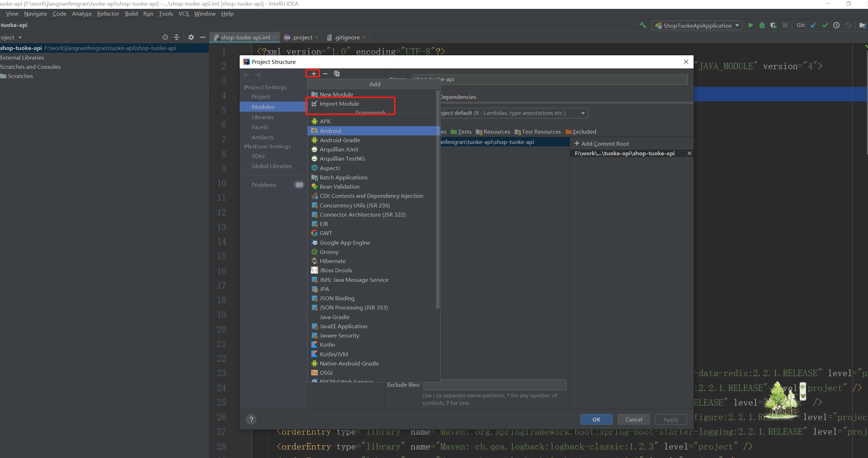This screenshot has height=458, width=868.
Task: Choose Hibernate framework in Add list
Action: pos(372,261)
